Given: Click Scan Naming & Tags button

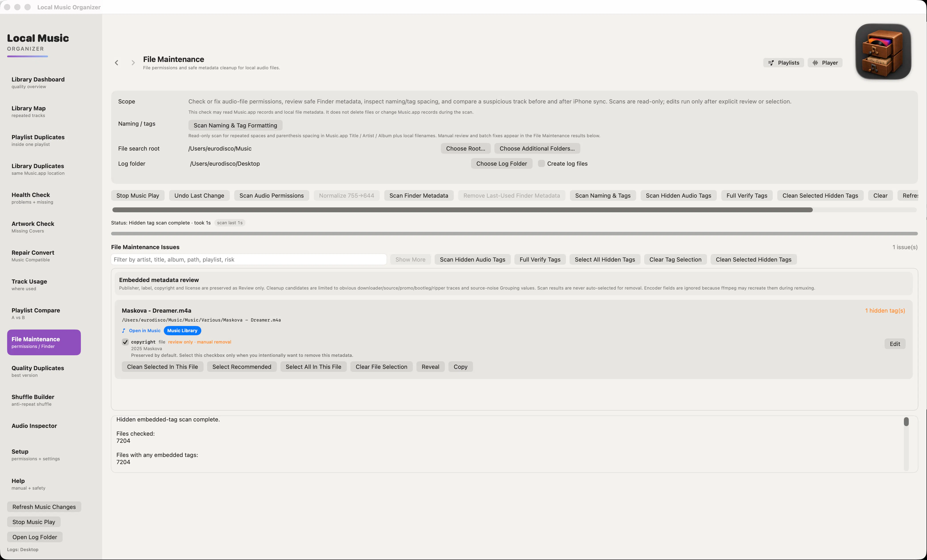Looking at the screenshot, I should click(603, 195).
